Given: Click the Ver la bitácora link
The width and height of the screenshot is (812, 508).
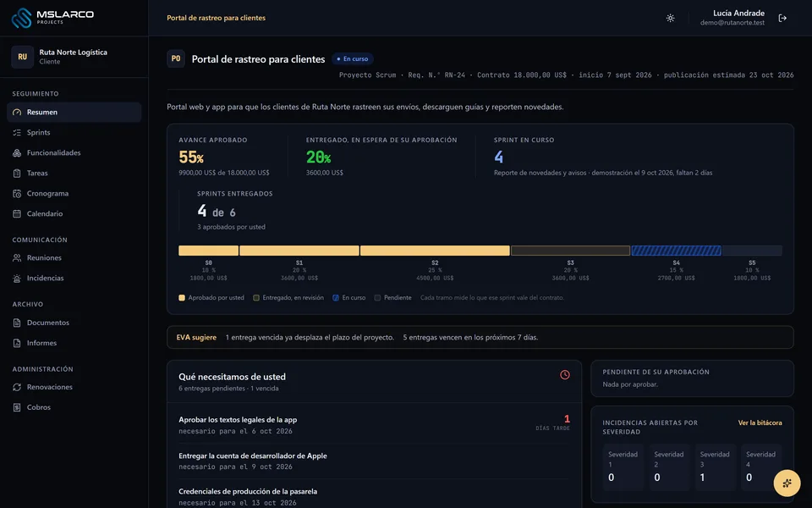Looking at the screenshot, I should coord(760,423).
